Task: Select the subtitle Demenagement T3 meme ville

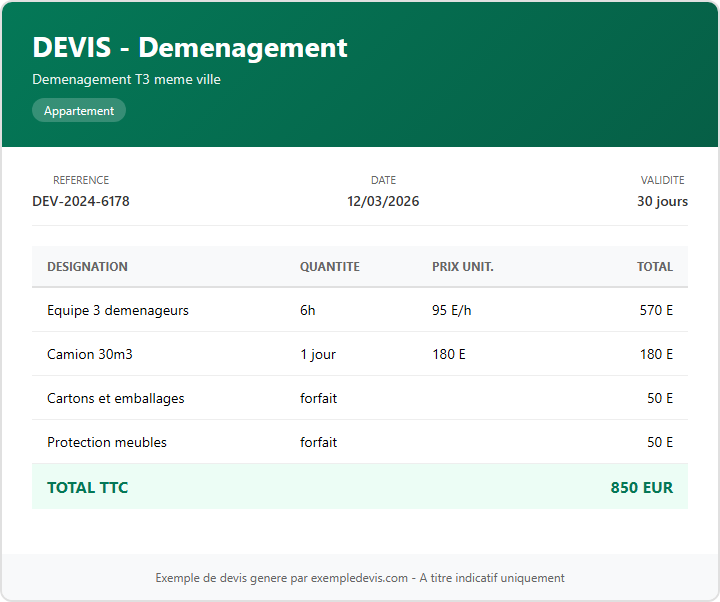Action: tap(126, 79)
